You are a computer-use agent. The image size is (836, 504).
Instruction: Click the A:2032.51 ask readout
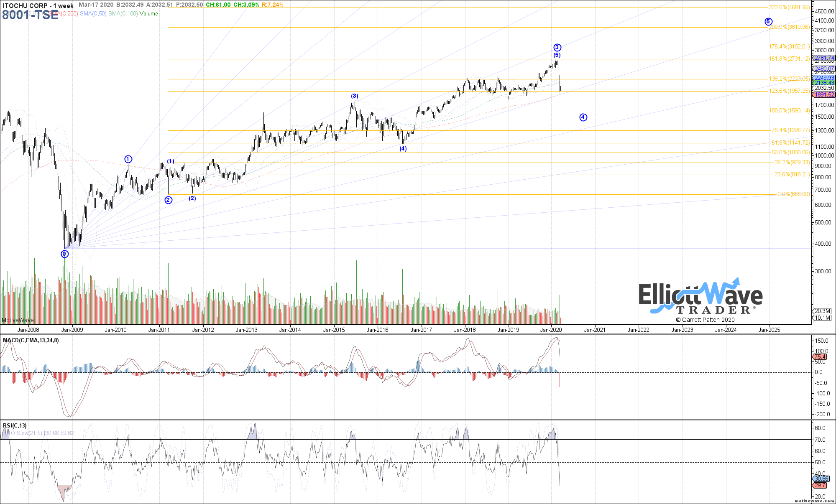pos(160,5)
